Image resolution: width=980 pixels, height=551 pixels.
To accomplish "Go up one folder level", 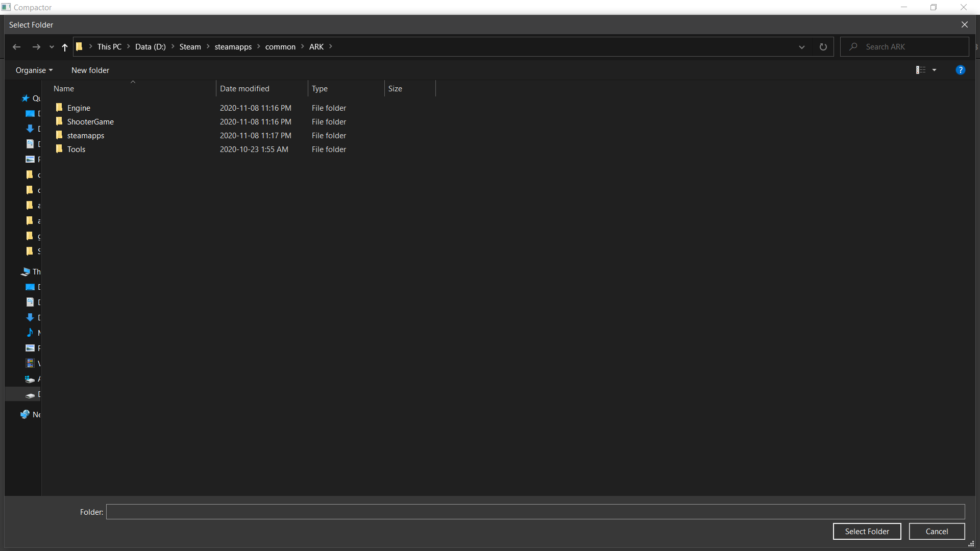I will tap(65, 47).
